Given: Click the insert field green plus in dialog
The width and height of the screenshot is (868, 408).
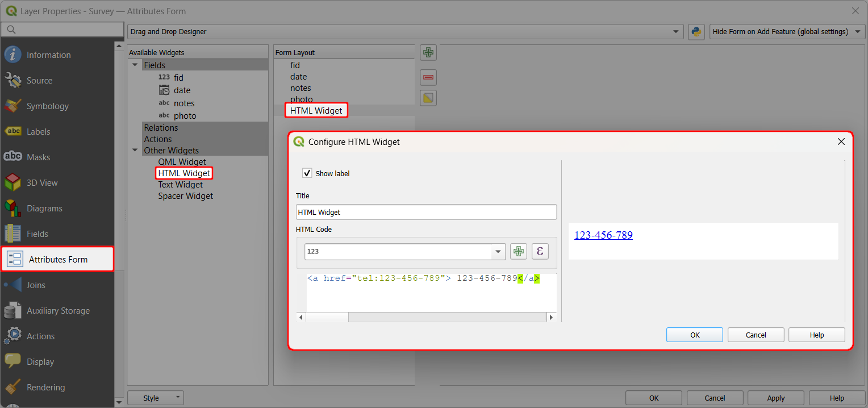Looking at the screenshot, I should (x=518, y=251).
